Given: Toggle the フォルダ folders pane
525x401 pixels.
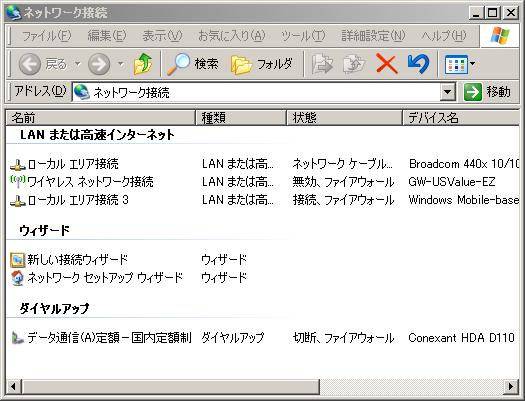Looking at the screenshot, I should click(262, 64).
